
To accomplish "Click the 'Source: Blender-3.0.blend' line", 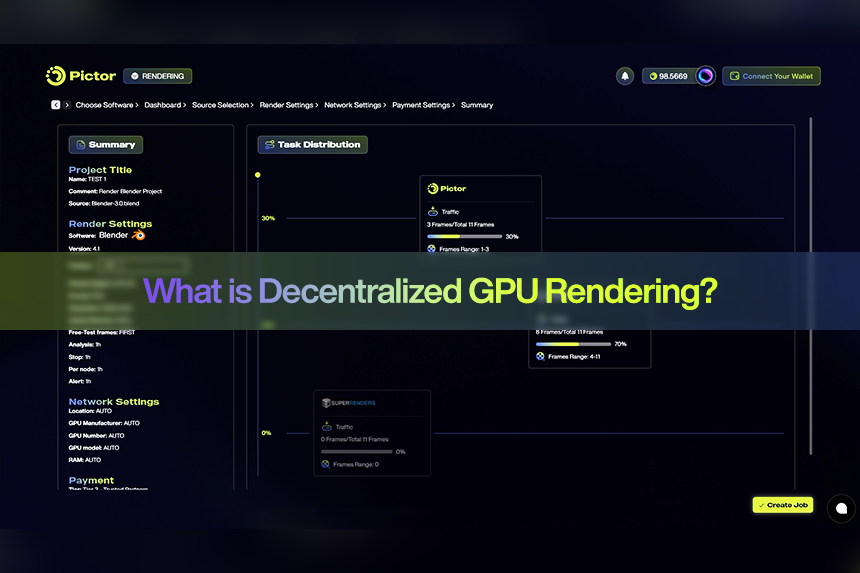I will point(104,203).
